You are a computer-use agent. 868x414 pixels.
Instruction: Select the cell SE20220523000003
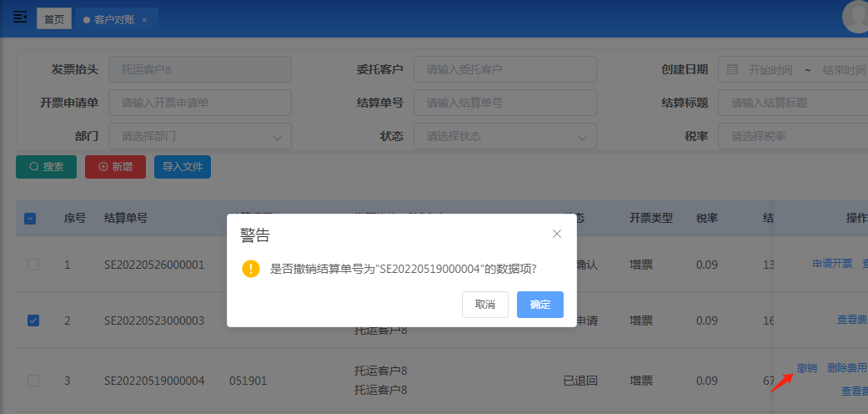(x=154, y=321)
